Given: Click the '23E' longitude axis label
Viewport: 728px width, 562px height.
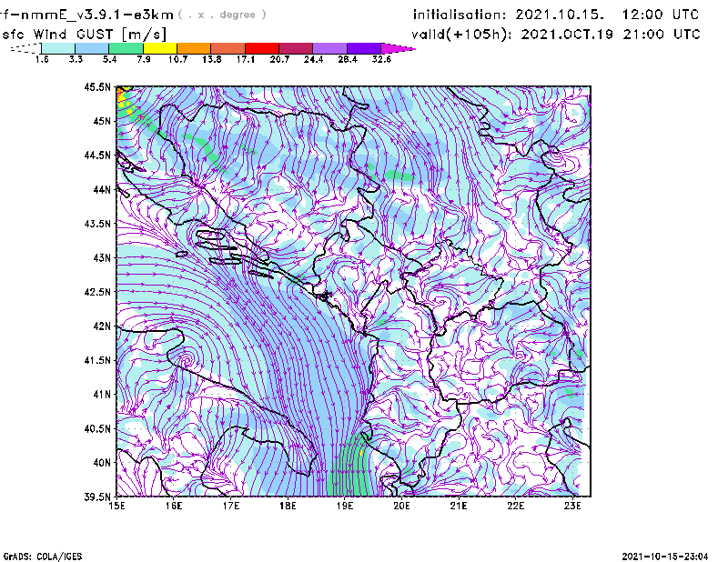Looking at the screenshot, I should tap(572, 506).
